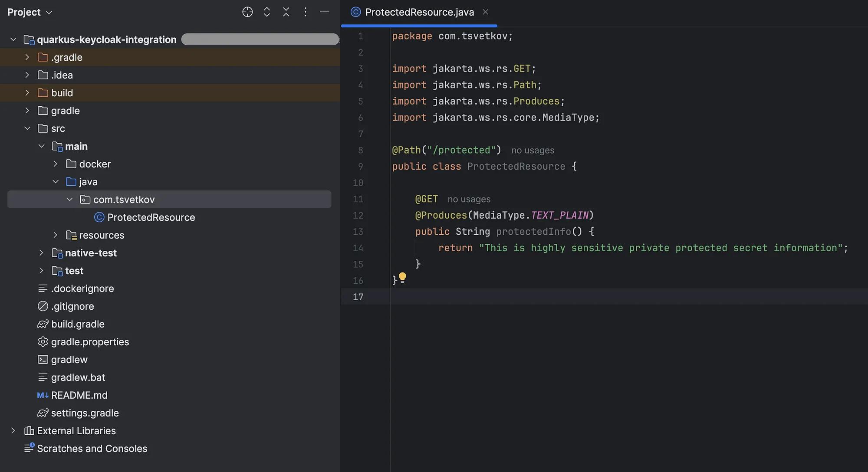Collapse the main module folder

click(42, 146)
